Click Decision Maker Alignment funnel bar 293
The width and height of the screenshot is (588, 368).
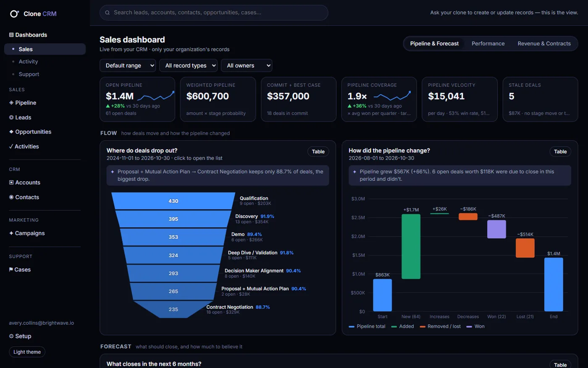coord(173,273)
